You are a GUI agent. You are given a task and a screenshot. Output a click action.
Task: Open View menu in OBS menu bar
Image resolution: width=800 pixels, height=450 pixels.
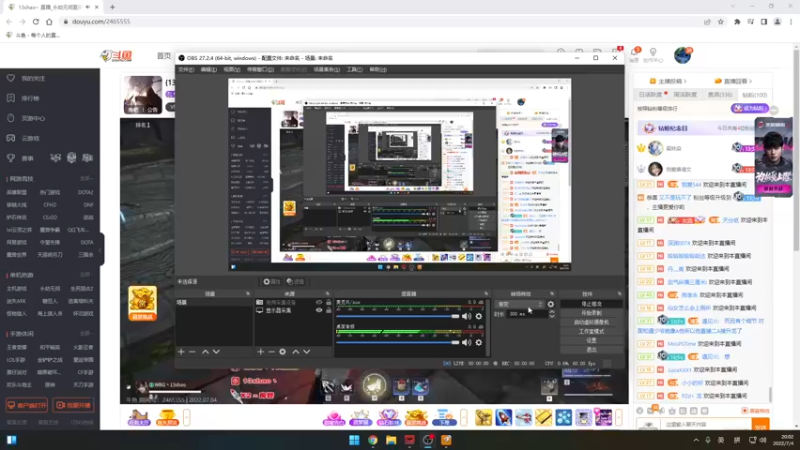[x=231, y=69]
